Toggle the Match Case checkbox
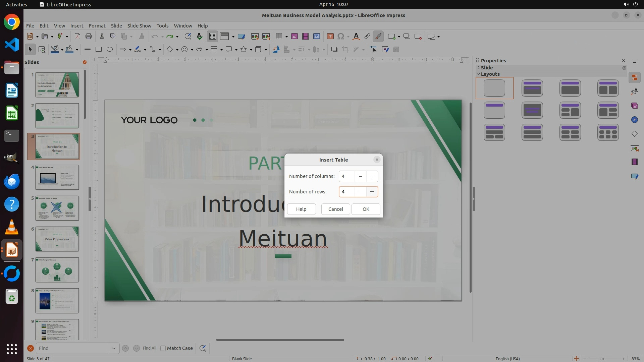 pyautogui.click(x=163, y=348)
